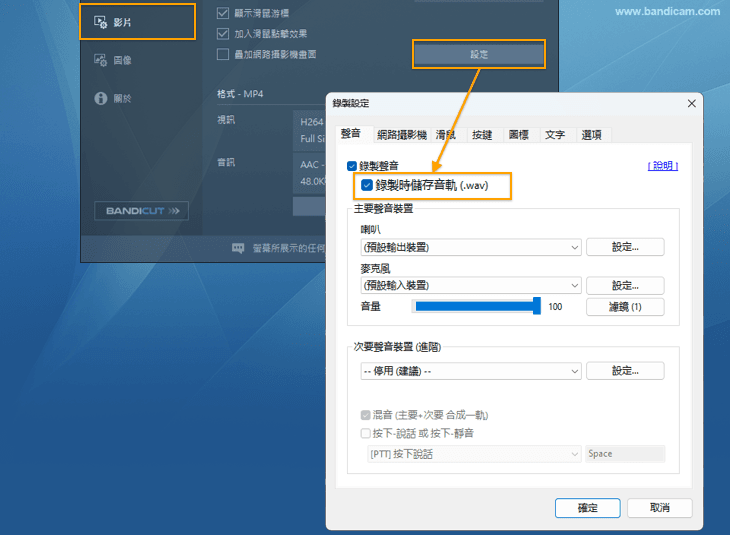Toggle the 混音 (主要+次要 合成一軌) checkbox

365,415
